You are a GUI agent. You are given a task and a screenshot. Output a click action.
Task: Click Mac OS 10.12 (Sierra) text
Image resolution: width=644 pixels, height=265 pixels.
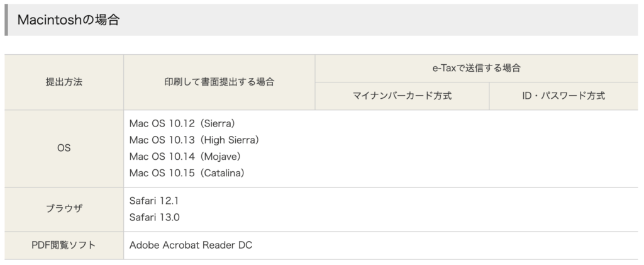pyautogui.click(x=183, y=123)
